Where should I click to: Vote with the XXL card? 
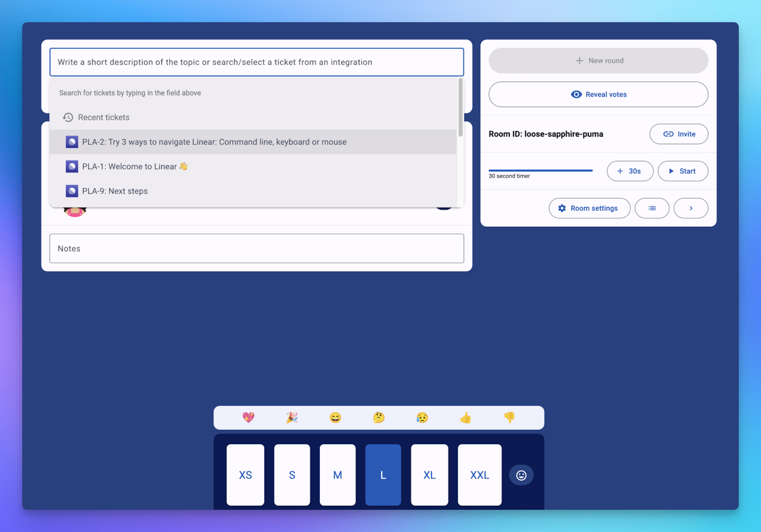pos(480,475)
